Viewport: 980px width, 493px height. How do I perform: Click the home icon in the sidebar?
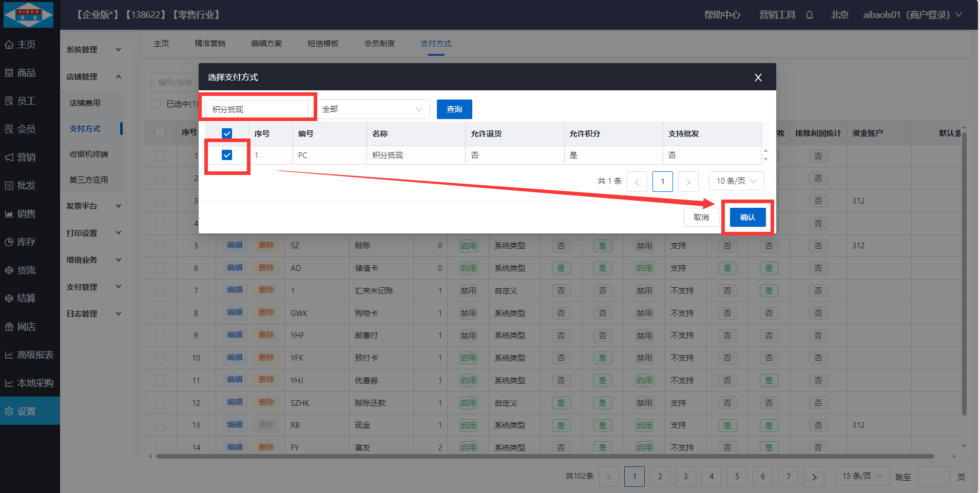click(9, 45)
